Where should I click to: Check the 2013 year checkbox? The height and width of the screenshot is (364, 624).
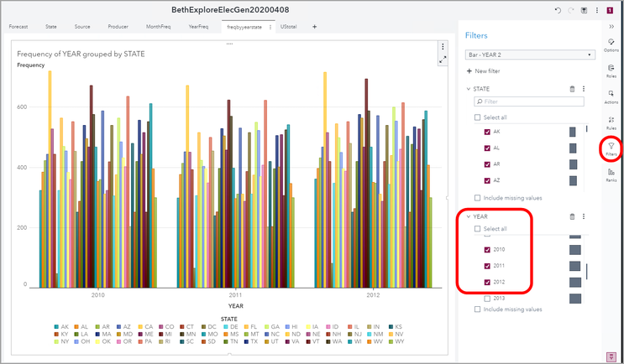pyautogui.click(x=487, y=299)
